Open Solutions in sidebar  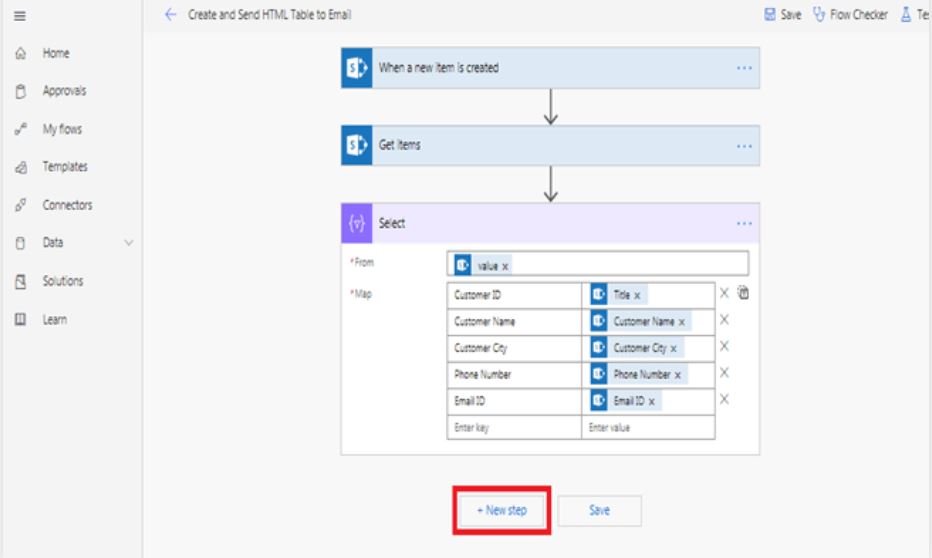62,281
